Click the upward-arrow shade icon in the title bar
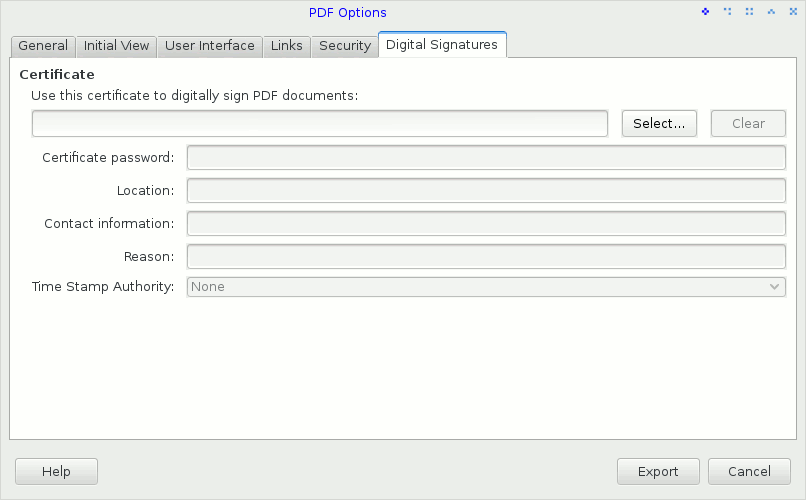This screenshot has width=806, height=500. point(770,12)
